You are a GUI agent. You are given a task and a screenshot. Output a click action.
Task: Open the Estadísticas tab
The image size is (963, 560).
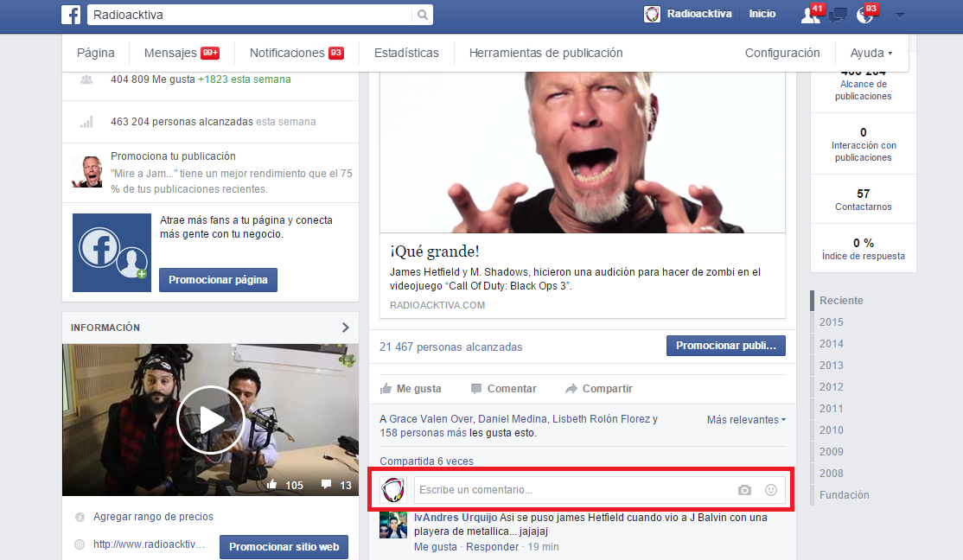[x=406, y=53]
